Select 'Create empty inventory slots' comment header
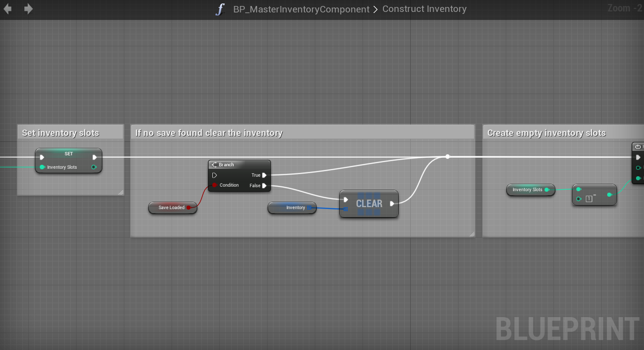 [563, 132]
